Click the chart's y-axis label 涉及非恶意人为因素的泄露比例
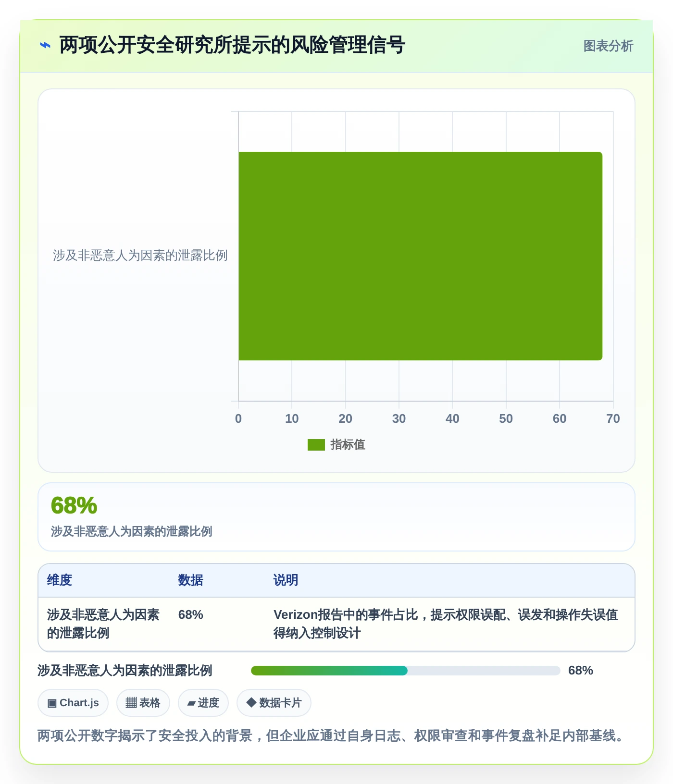673x784 pixels. pyautogui.click(x=140, y=256)
